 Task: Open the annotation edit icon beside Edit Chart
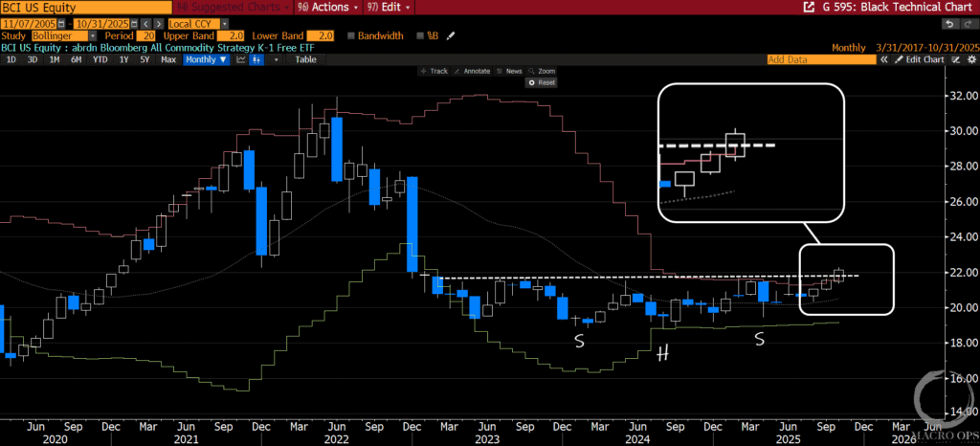click(x=956, y=59)
